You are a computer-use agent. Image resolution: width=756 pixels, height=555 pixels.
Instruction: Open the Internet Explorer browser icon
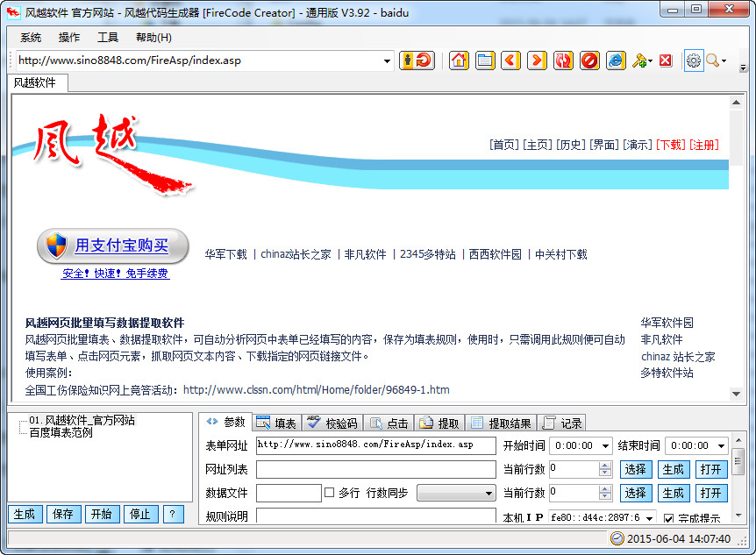point(616,60)
